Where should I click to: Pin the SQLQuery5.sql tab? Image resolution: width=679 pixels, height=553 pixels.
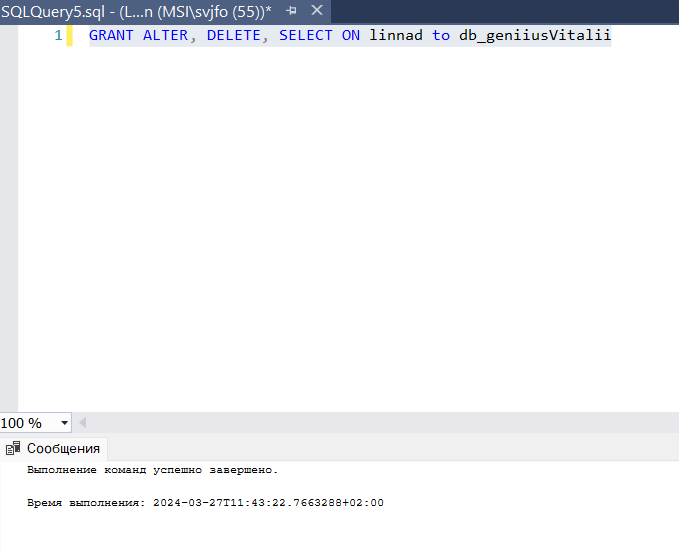pos(291,11)
